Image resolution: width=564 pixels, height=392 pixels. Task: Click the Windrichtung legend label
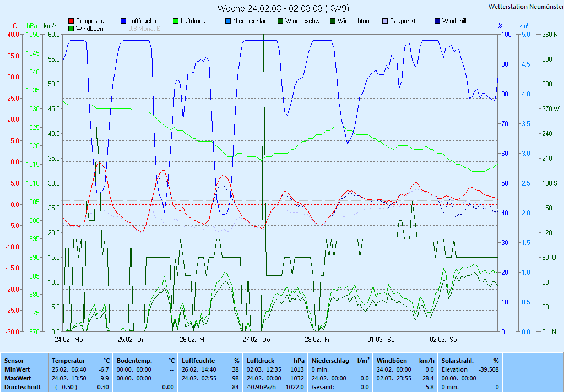[x=355, y=21]
